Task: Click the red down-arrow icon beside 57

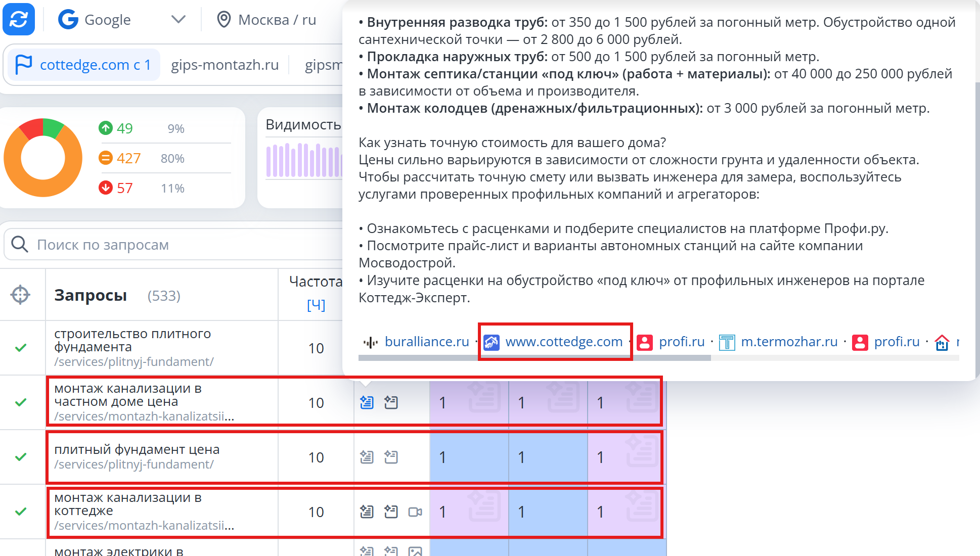Action: tap(105, 188)
